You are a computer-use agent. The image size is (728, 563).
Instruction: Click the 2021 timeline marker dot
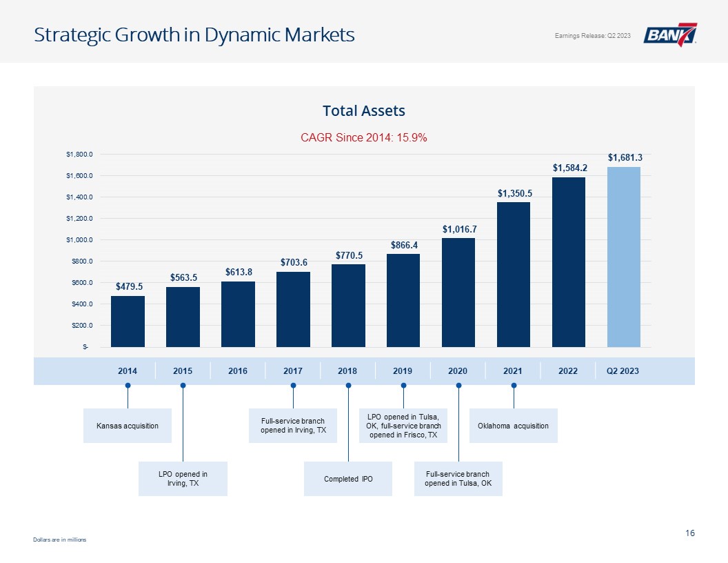pyautogui.click(x=514, y=385)
